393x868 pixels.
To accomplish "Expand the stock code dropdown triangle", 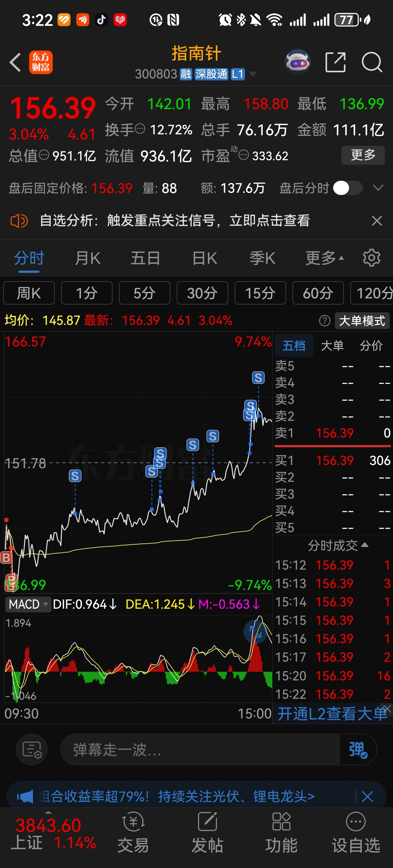I will (x=252, y=74).
